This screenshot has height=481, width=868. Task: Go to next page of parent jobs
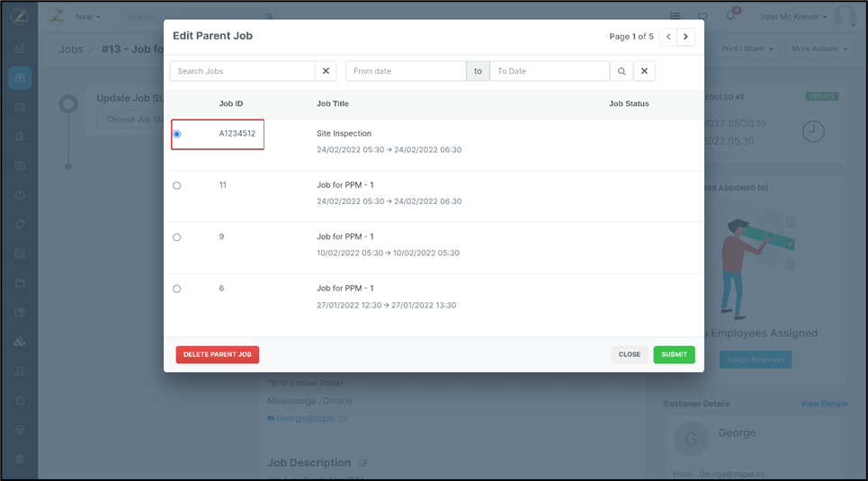(x=685, y=37)
